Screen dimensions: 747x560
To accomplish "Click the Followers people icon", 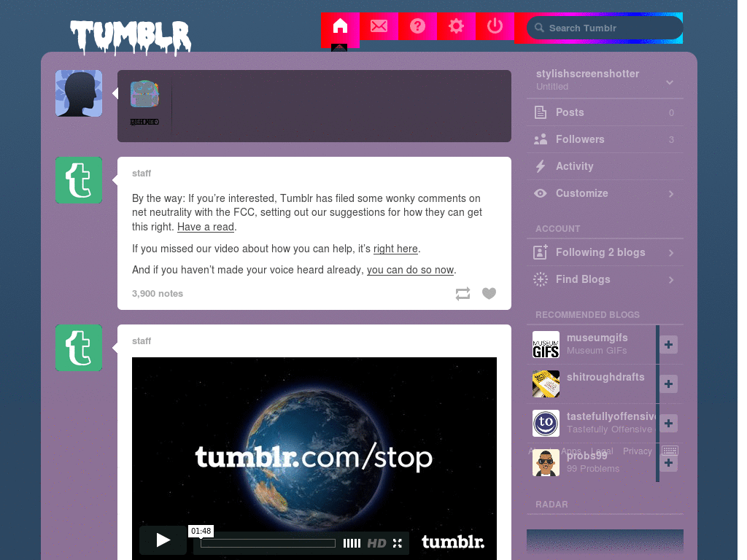I will (x=541, y=139).
